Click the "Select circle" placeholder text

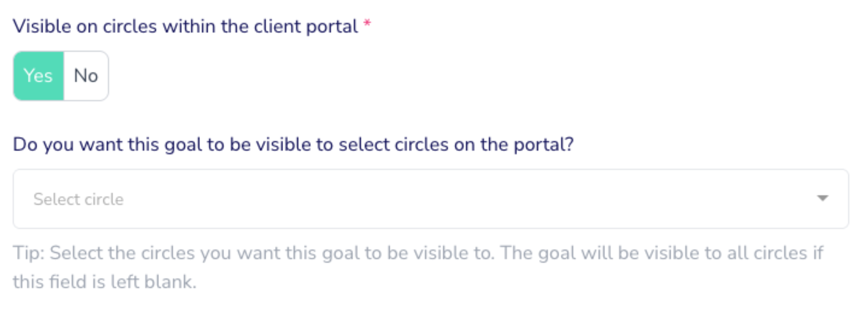[x=78, y=199]
